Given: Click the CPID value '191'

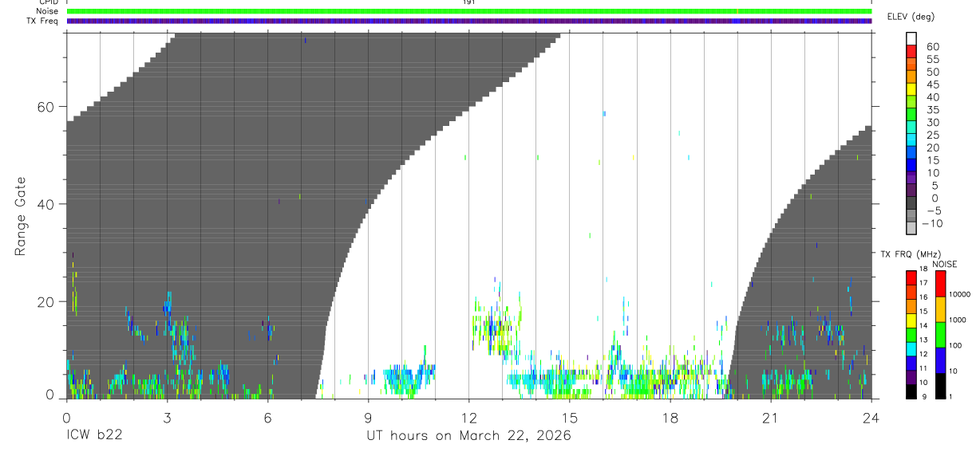Looking at the screenshot, I should click(x=469, y=2).
